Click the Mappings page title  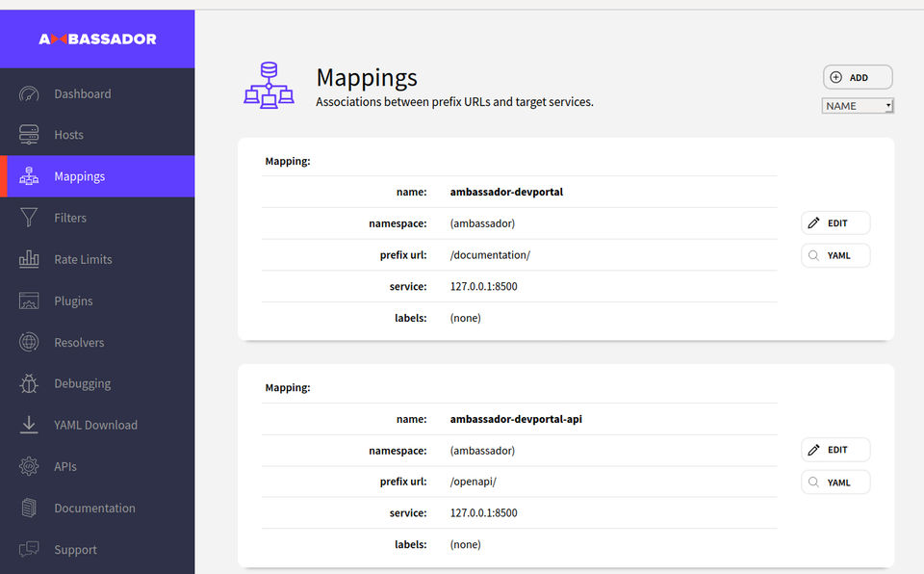(x=367, y=78)
